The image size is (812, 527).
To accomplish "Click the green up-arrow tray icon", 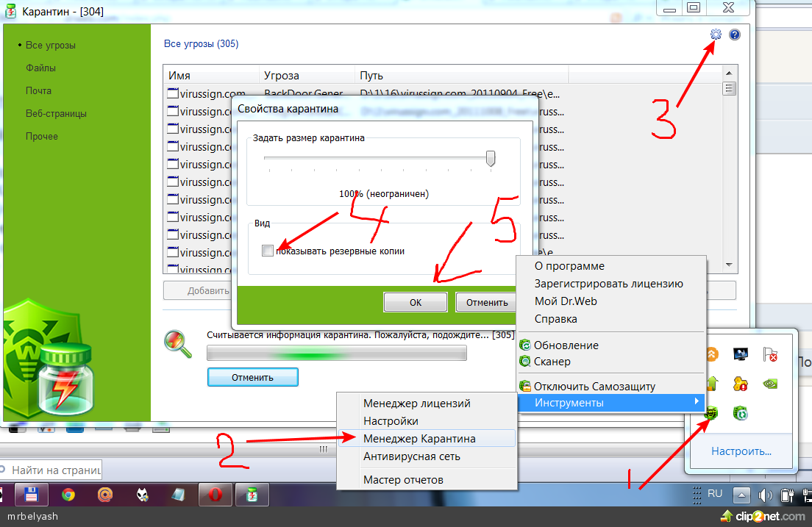I will pyautogui.click(x=712, y=384).
